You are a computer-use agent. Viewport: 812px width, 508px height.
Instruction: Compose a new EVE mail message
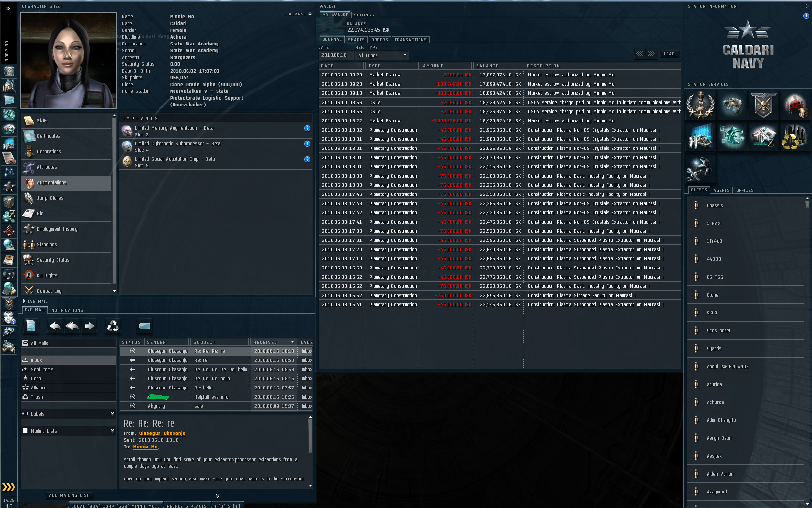(31, 326)
